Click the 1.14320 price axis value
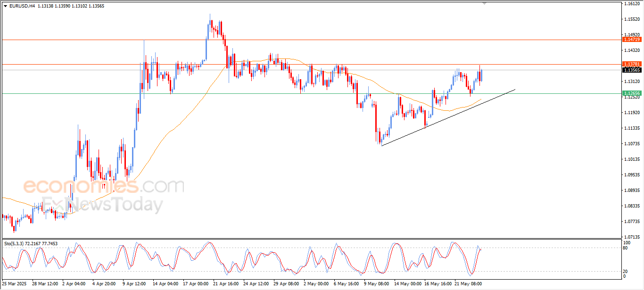Image resolution: width=644 pixels, height=290 pixels. [631, 50]
